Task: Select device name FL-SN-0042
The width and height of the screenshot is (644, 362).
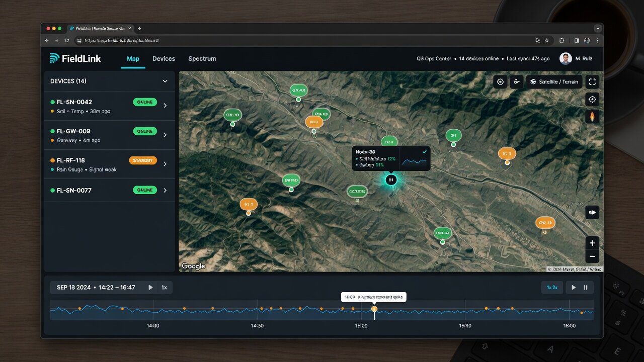Action: pyautogui.click(x=74, y=102)
